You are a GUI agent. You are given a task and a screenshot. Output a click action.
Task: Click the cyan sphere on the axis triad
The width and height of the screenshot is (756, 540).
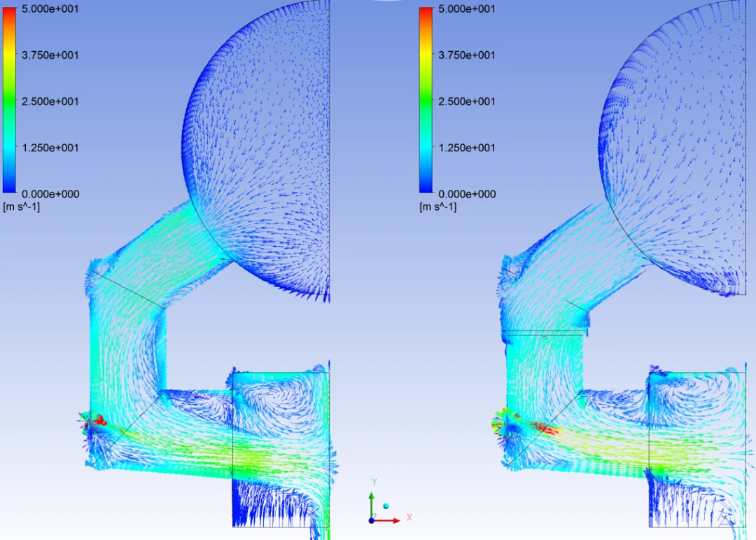pos(386,506)
